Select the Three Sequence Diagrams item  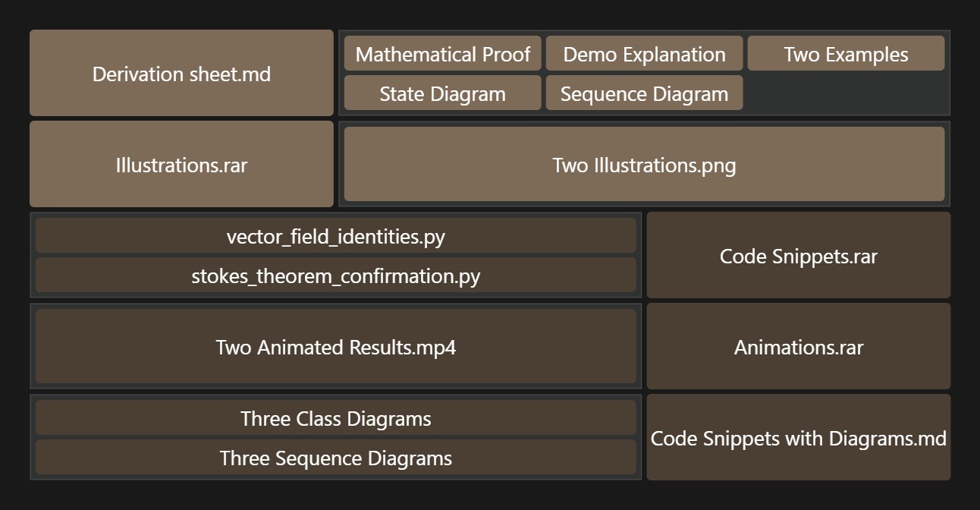[x=335, y=458]
